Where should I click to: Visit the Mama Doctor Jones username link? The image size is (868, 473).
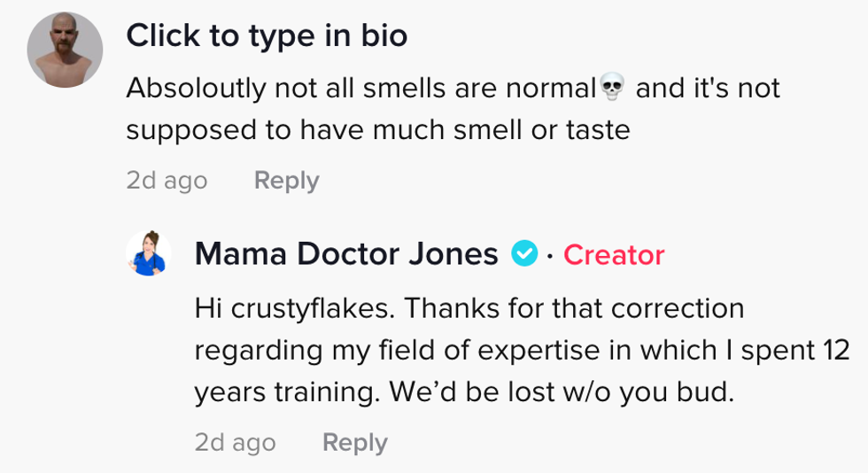tap(345, 255)
